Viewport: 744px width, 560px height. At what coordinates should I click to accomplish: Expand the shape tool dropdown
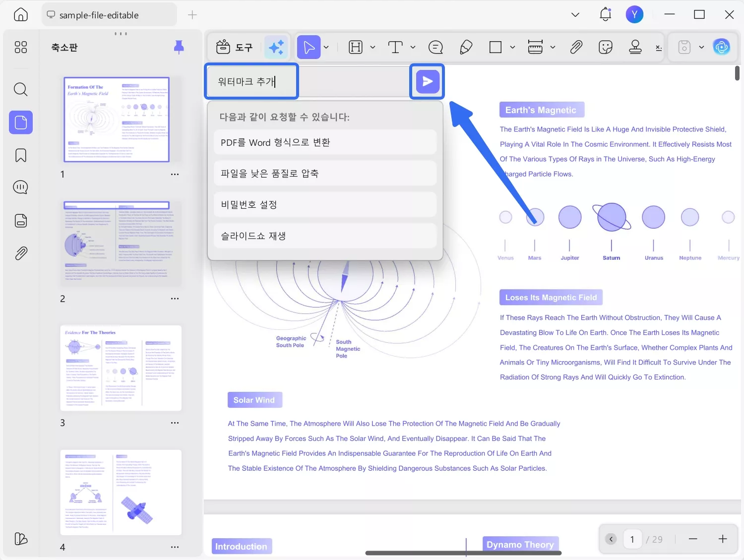[x=512, y=47]
